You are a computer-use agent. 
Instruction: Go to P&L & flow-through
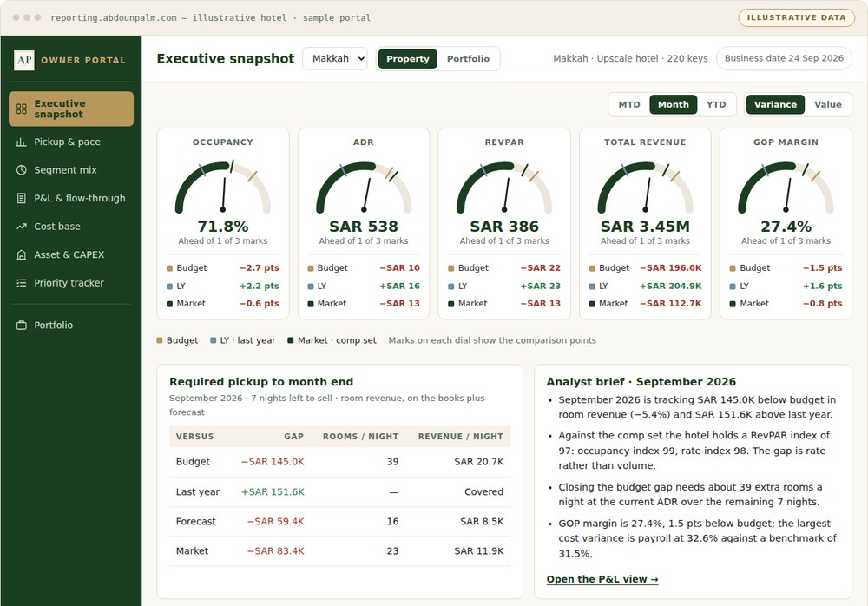click(71, 198)
